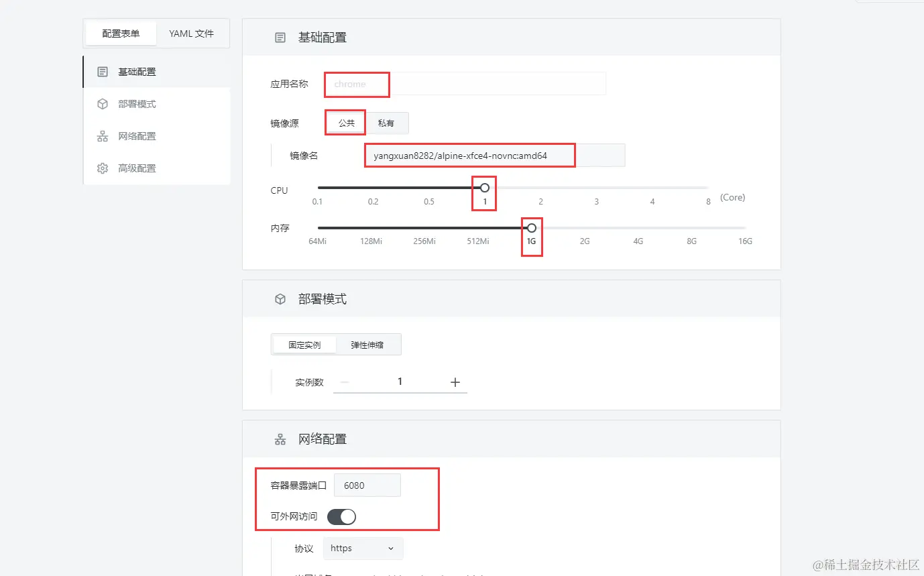Click the 网络配置 sidebar network icon
The height and width of the screenshot is (576, 924).
pyautogui.click(x=103, y=136)
